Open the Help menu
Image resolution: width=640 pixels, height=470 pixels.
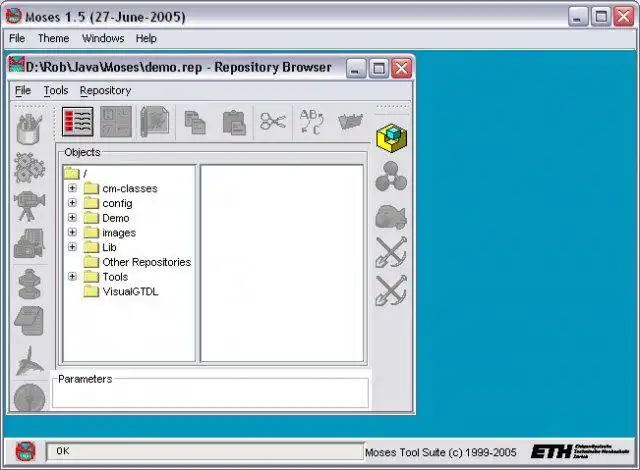point(146,38)
